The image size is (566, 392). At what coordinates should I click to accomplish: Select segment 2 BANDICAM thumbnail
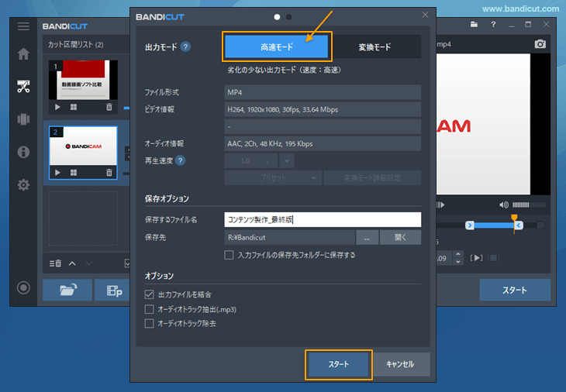[x=83, y=146]
